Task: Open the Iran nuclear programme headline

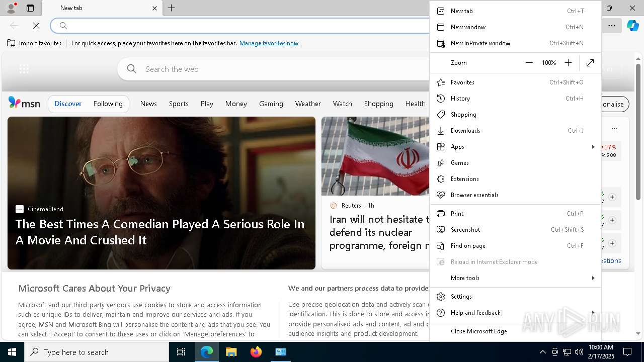Action: pos(379,232)
